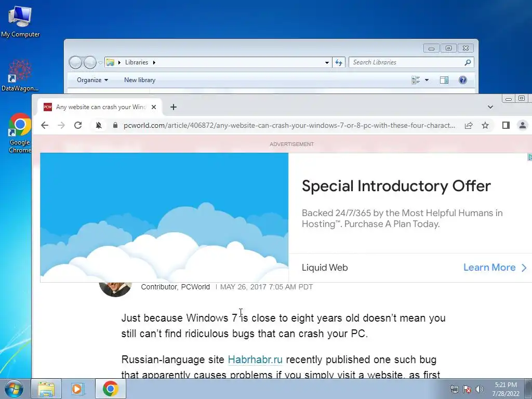Click the author's avatar photo
This screenshot has height=399, width=532.
tap(115, 289)
